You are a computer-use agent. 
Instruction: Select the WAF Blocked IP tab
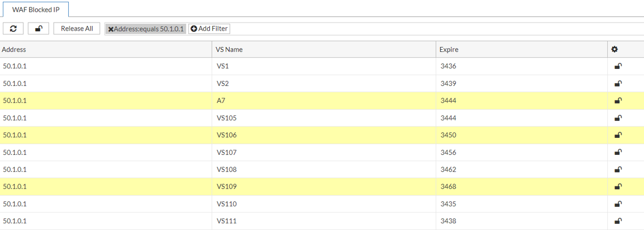pyautogui.click(x=36, y=10)
